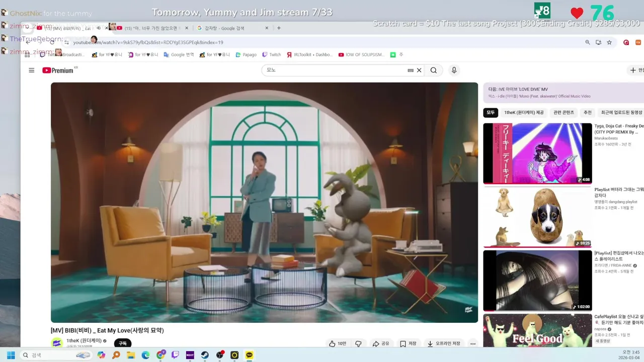
Task: Select the 모두 filter chip
Action: click(491, 113)
